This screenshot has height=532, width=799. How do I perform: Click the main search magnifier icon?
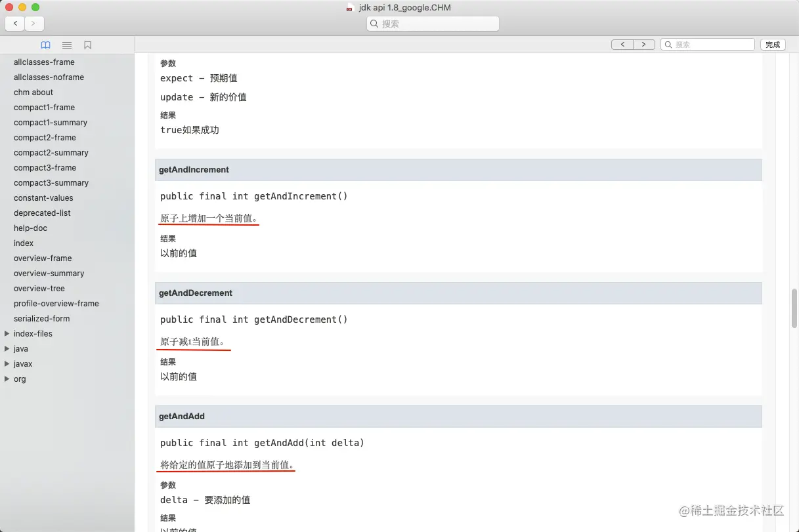374,24
